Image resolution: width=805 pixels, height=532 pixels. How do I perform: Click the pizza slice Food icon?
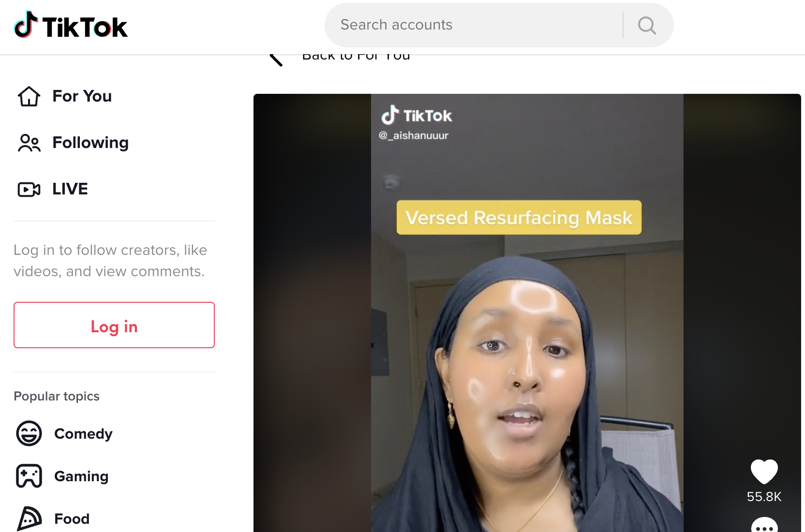[29, 519]
